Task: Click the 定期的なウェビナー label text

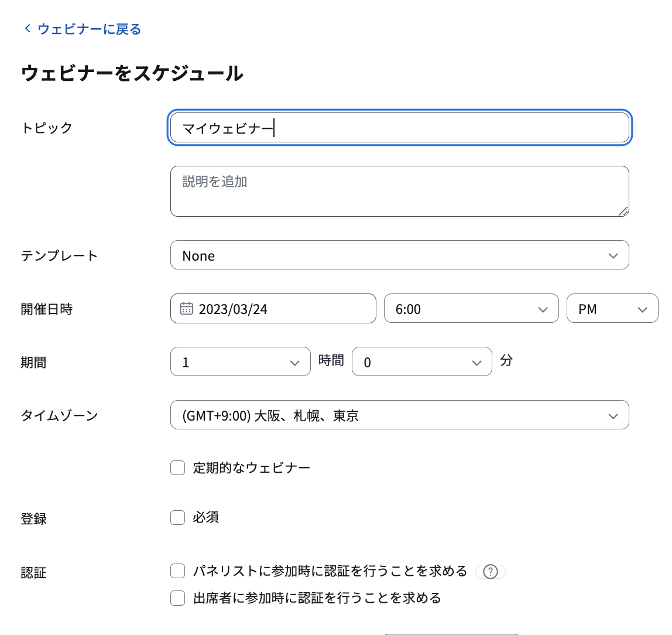Action: point(252,468)
